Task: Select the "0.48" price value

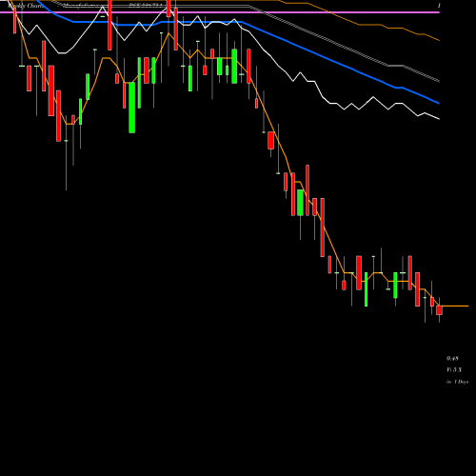Action: click(x=452, y=359)
